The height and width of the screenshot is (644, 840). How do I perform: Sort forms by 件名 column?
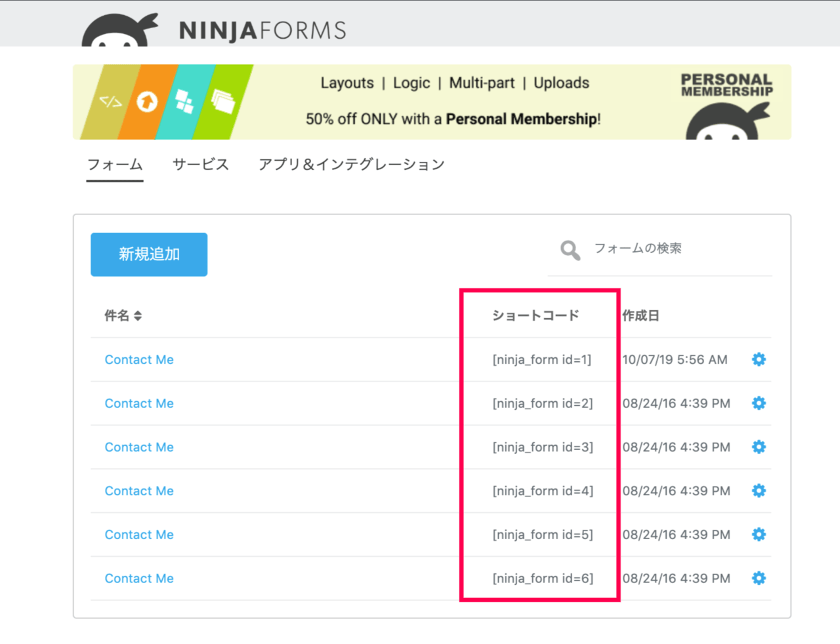pos(123,315)
